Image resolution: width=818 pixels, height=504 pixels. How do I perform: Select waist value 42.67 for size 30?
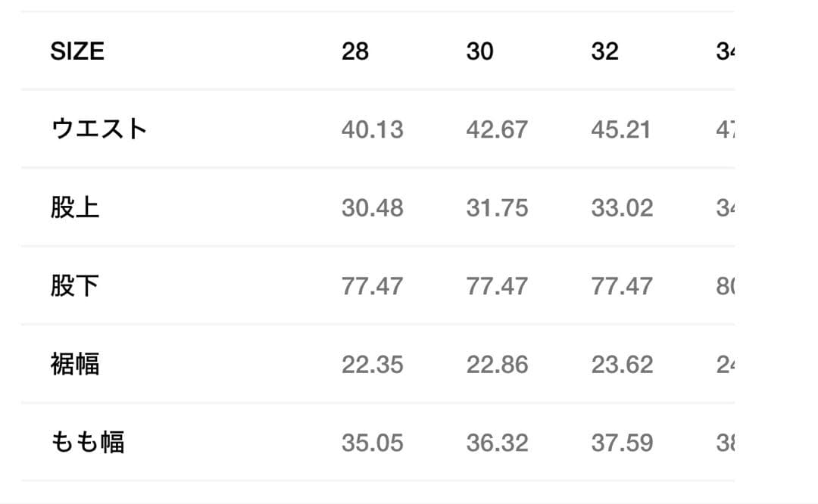[x=497, y=130]
